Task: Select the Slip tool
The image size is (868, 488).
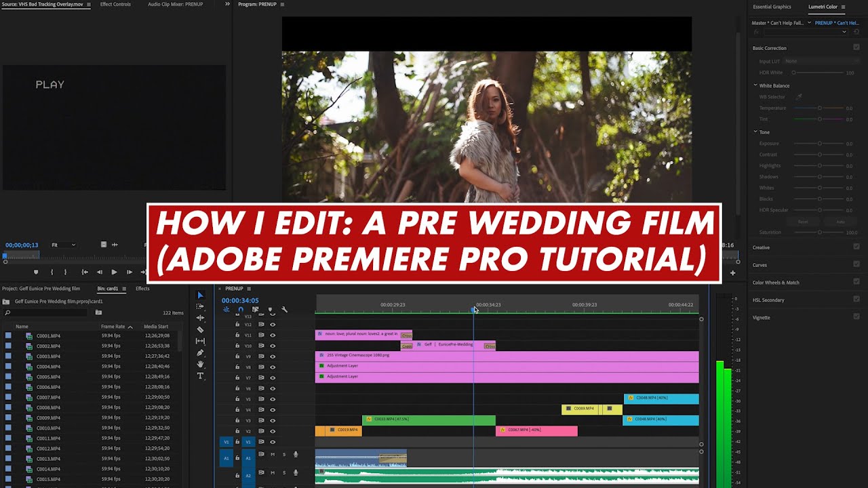Action: point(200,341)
